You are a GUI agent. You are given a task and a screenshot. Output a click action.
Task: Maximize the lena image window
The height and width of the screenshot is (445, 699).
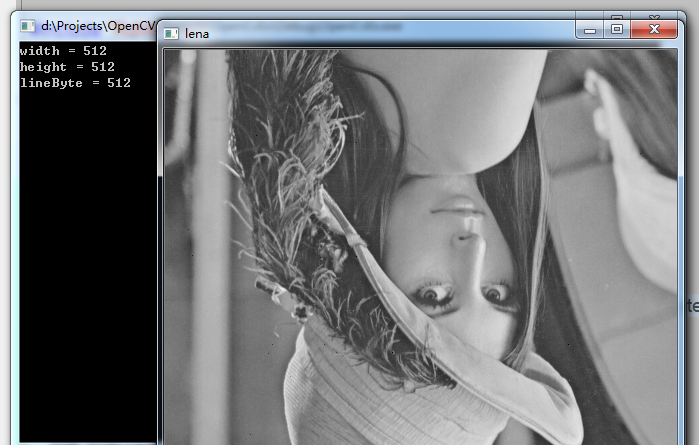(x=617, y=29)
